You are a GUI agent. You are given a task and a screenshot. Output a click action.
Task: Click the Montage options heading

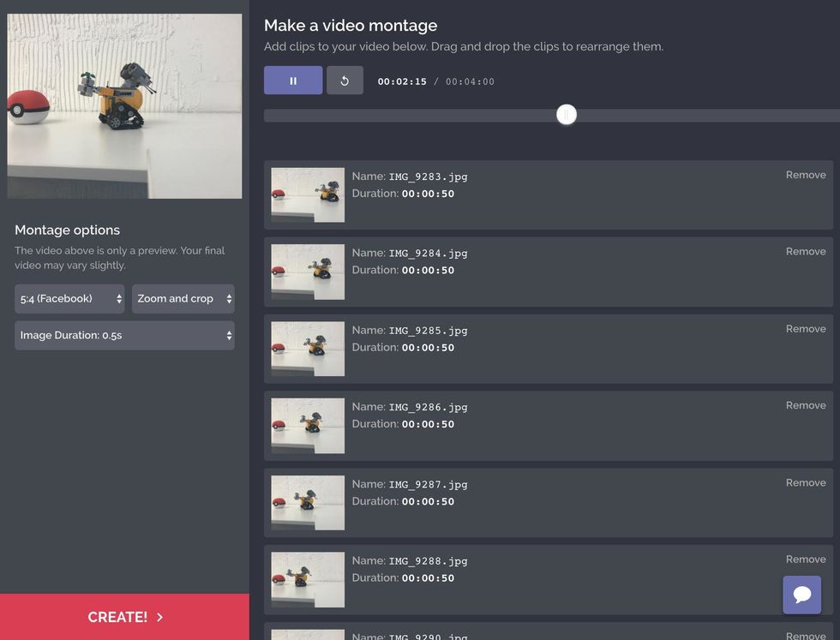(67, 230)
